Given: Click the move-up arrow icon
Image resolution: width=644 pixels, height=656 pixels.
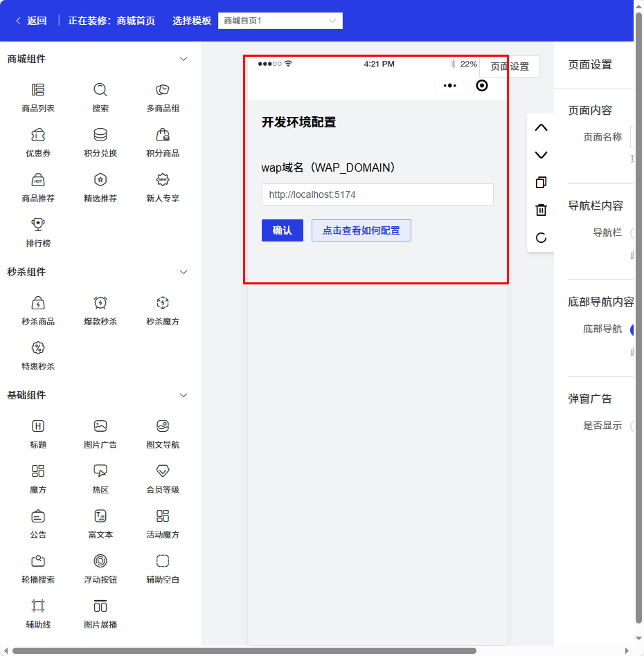Looking at the screenshot, I should pos(542,128).
